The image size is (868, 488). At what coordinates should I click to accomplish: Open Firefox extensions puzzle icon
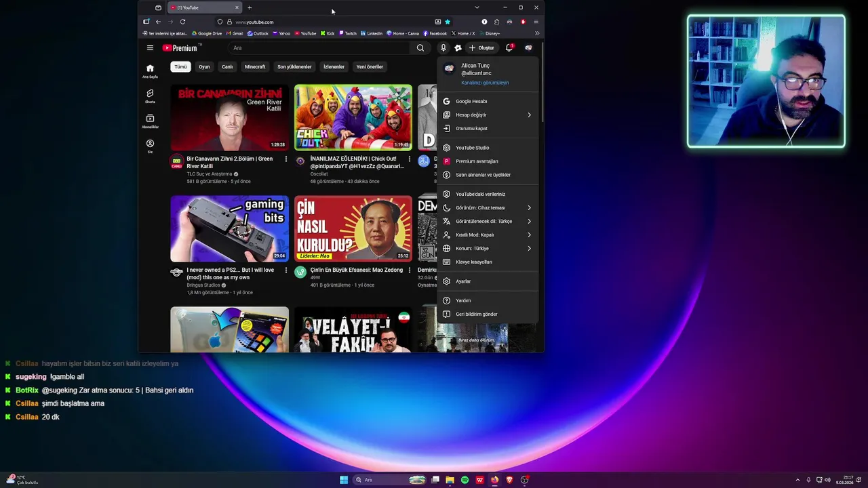496,22
